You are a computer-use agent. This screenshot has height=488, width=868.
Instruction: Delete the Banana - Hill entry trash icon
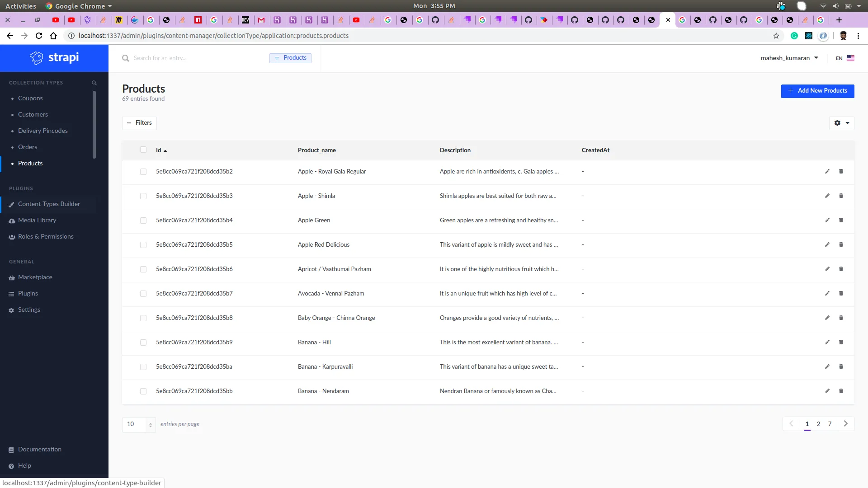pos(841,342)
